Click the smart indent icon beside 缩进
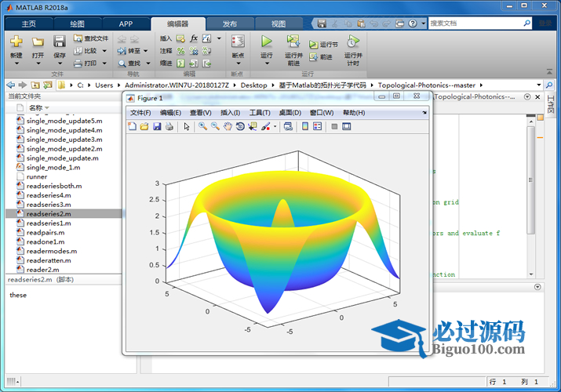 pos(180,64)
